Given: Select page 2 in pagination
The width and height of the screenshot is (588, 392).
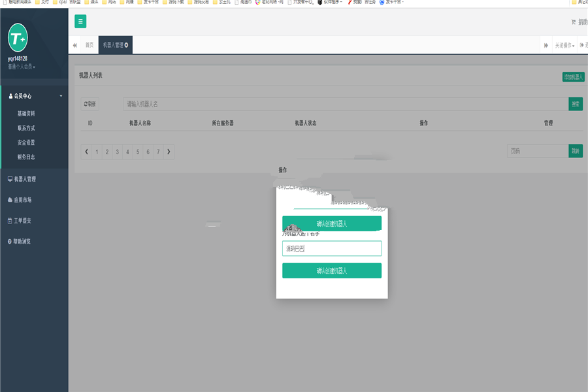Looking at the screenshot, I should click(107, 152).
